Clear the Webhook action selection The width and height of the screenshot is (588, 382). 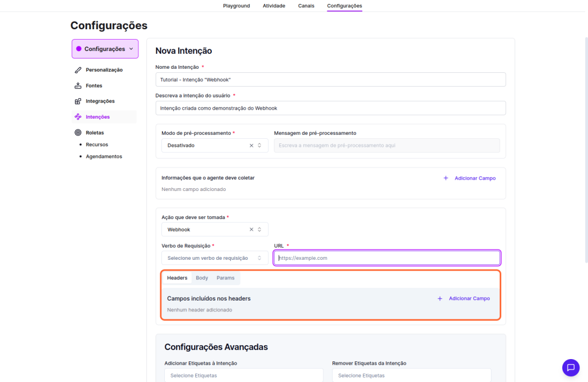251,229
